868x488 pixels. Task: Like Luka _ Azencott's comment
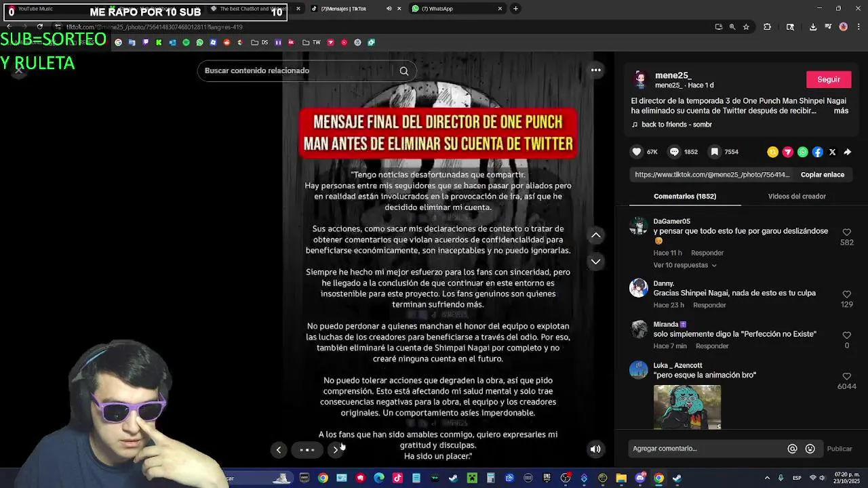(x=846, y=376)
